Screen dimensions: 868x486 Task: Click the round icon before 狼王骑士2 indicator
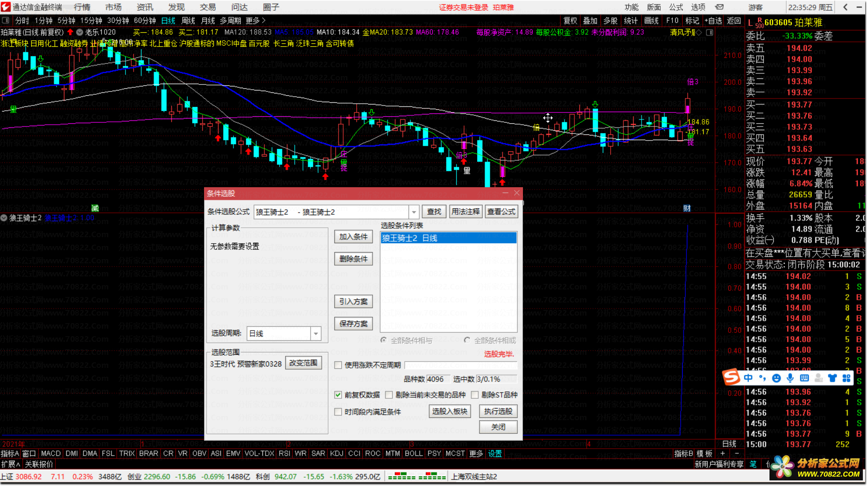pyautogui.click(x=4, y=218)
